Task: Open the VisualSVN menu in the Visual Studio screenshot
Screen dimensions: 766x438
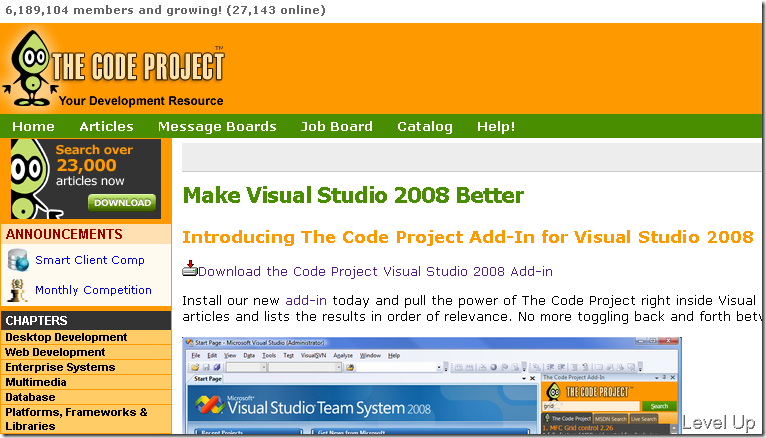Action: tap(313, 355)
